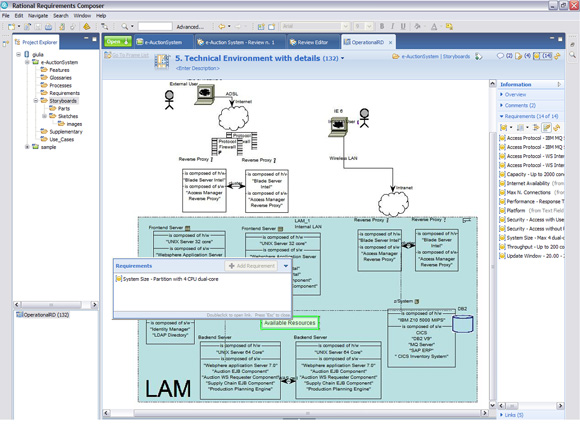Open the File menu
The height and width of the screenshot is (437, 580).
pyautogui.click(x=6, y=16)
